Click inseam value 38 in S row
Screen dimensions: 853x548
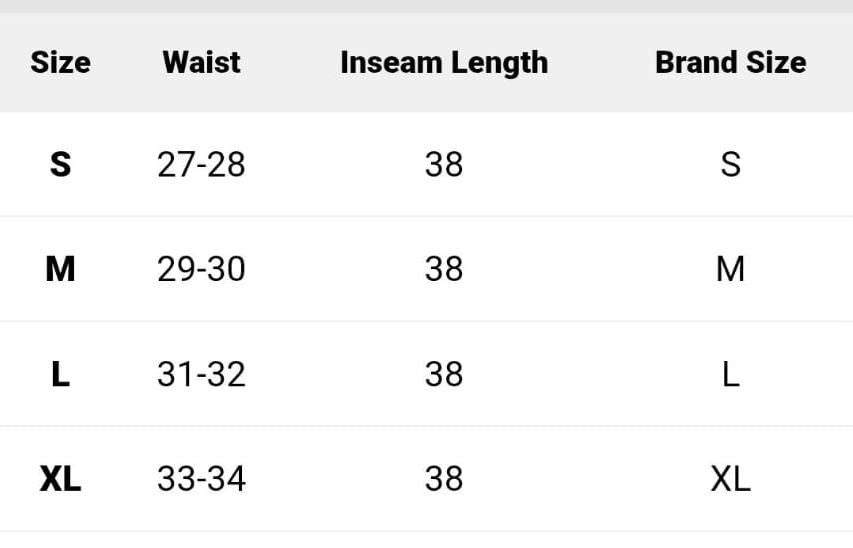(444, 164)
